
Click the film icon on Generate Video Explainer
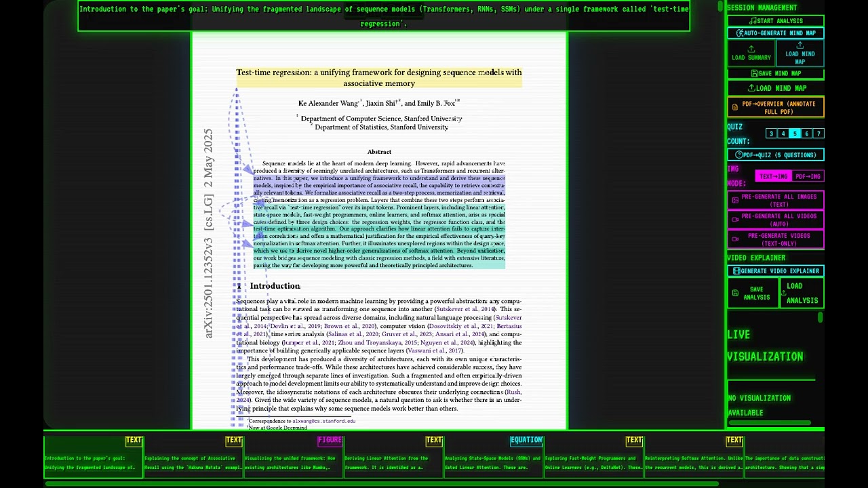pos(736,271)
